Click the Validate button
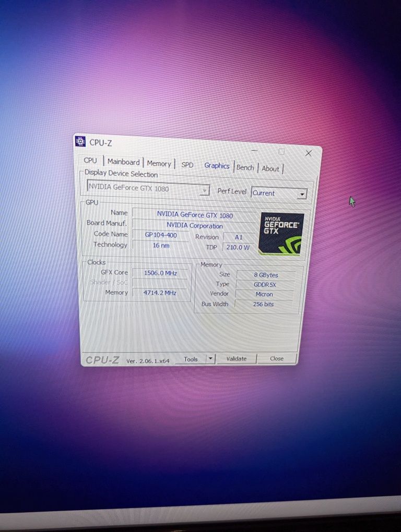Image resolution: width=401 pixels, height=532 pixels. coord(237,359)
